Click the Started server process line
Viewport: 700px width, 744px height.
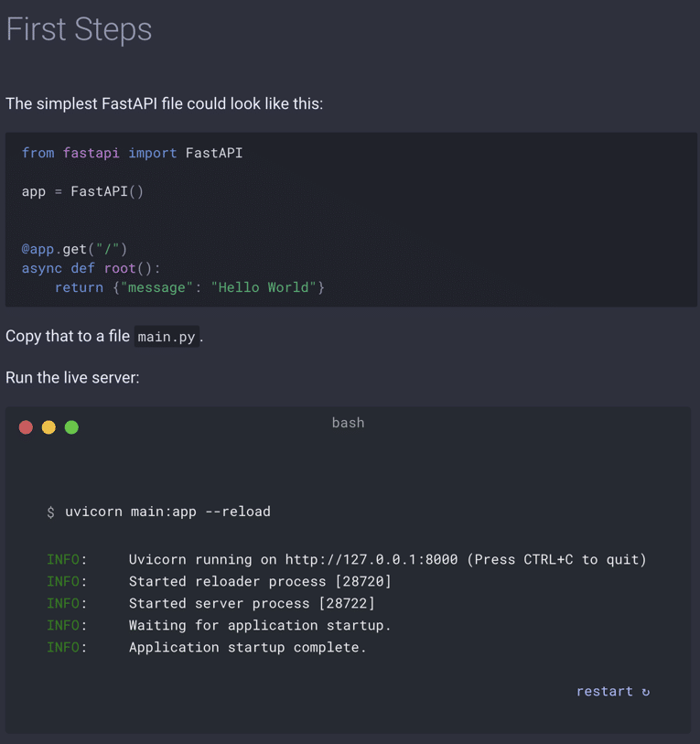click(210, 603)
